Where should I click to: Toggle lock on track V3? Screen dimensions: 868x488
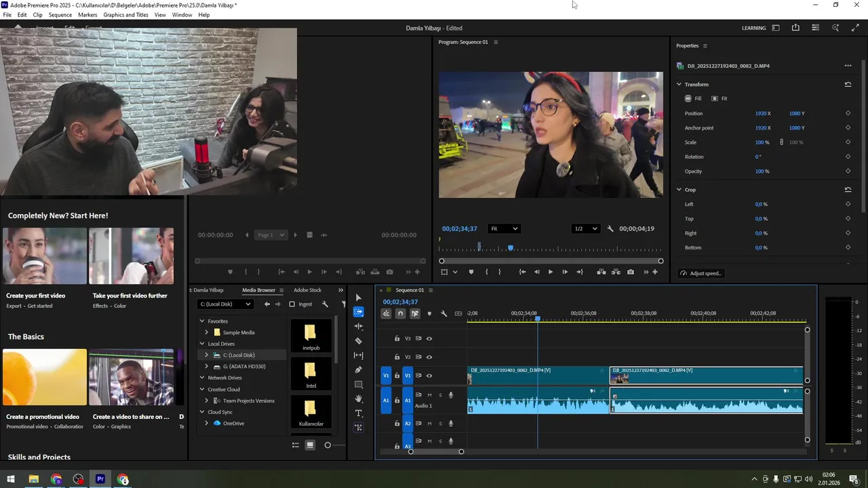[x=397, y=338]
